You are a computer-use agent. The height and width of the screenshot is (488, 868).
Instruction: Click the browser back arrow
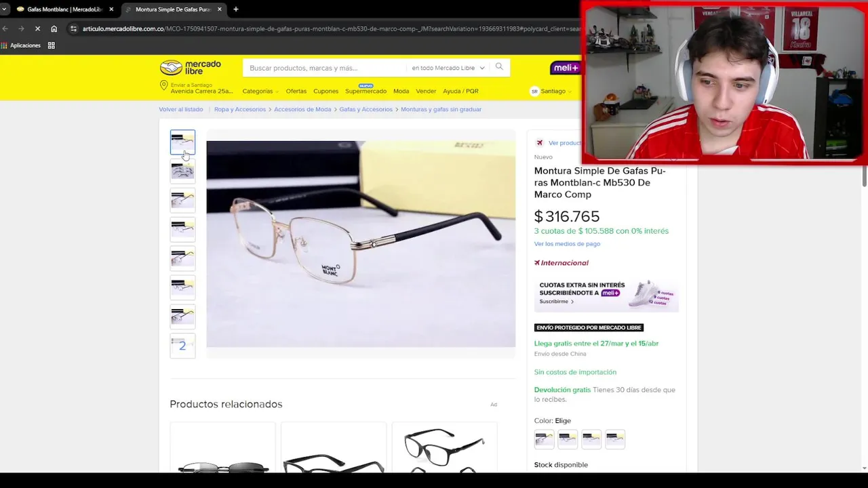5,28
